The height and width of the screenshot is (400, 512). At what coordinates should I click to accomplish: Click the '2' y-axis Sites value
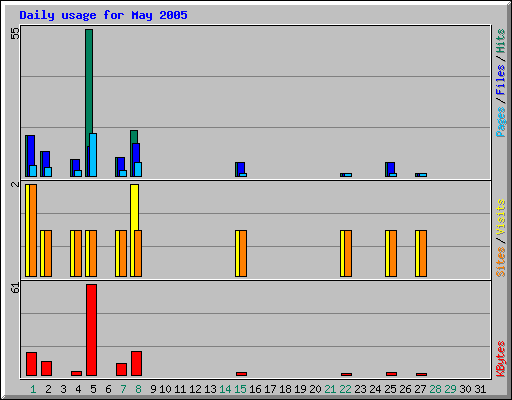pos(15,184)
